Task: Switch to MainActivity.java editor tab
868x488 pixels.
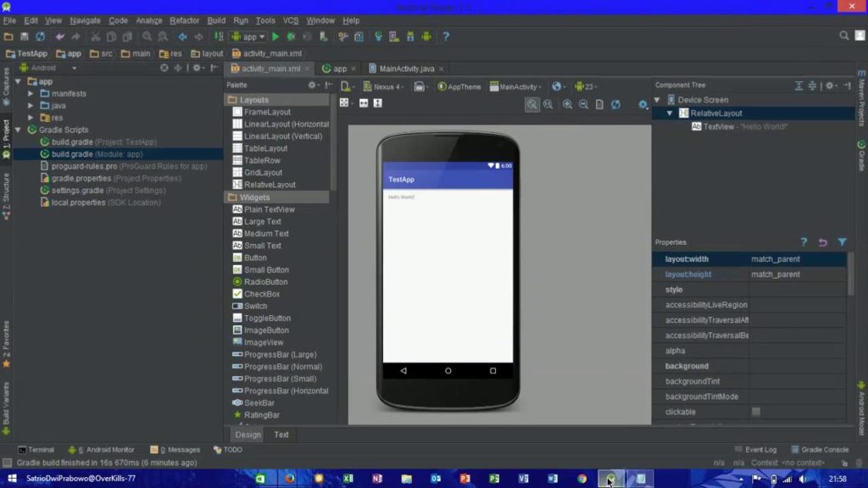Action: (407, 69)
